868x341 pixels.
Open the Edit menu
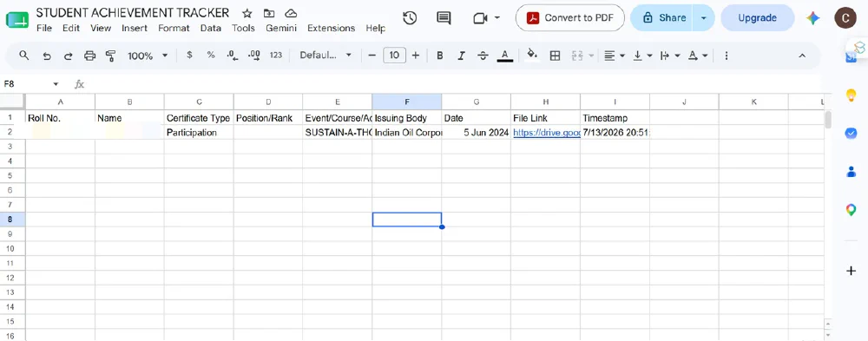coord(71,28)
